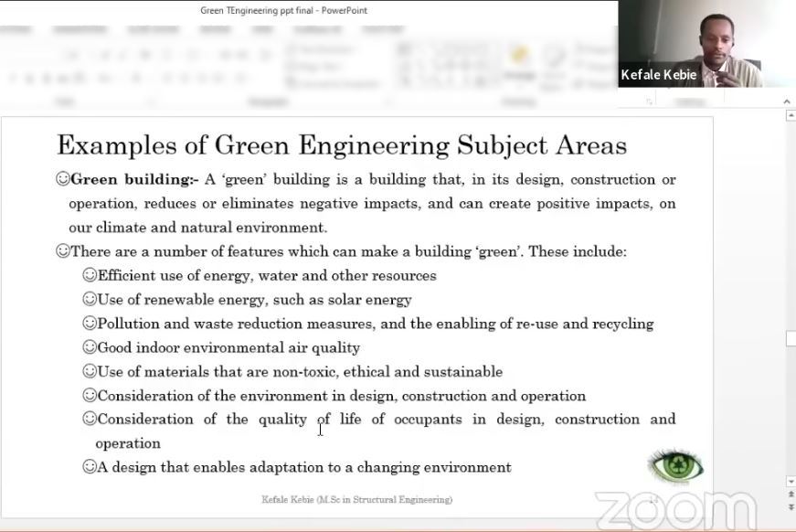Click Kefale Kebie's video thumbnail

coord(706,44)
